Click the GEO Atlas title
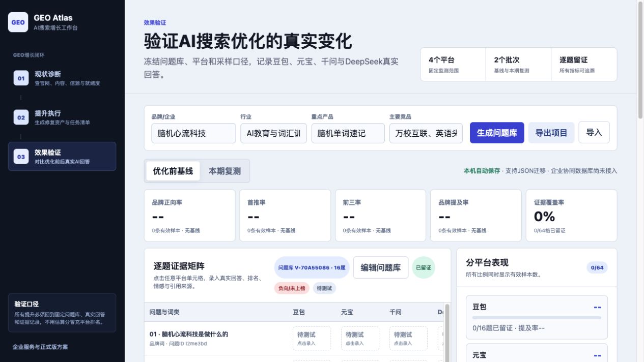Image resolution: width=644 pixels, height=362 pixels. (x=53, y=18)
